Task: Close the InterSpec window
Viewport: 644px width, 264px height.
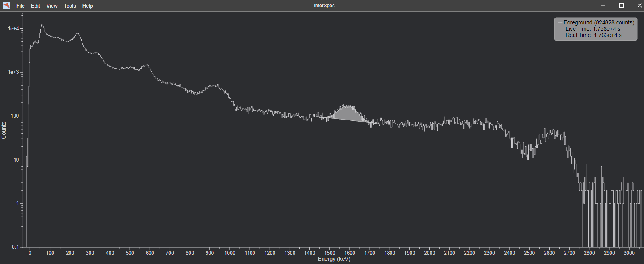Action: coord(639,6)
